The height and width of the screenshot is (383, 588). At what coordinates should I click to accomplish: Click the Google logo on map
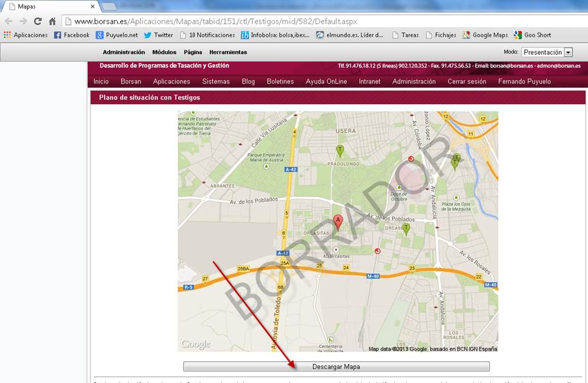195,344
